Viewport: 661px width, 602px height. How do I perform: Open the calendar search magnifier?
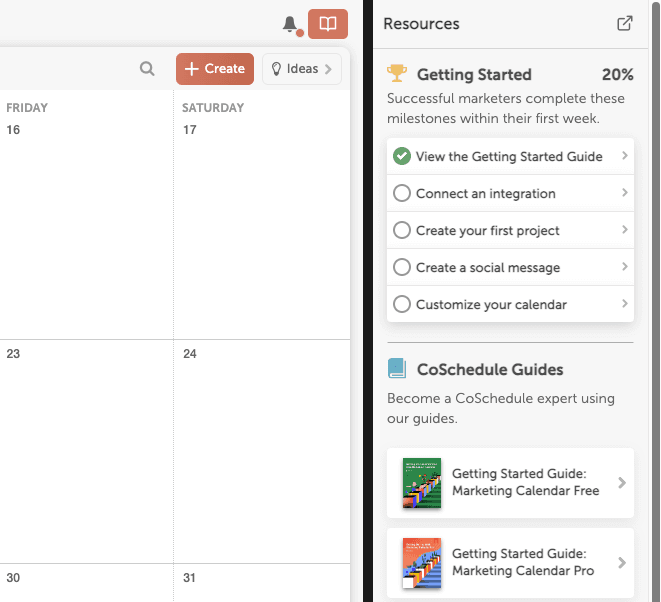pyautogui.click(x=147, y=69)
